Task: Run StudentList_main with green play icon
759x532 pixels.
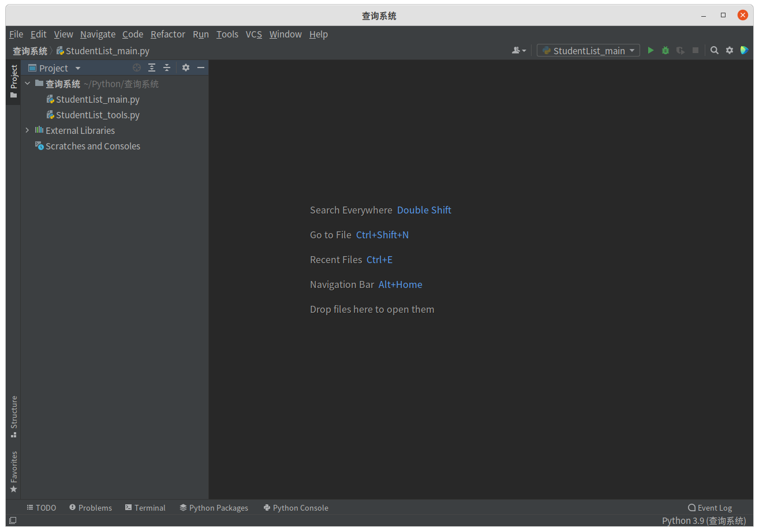Action: (x=650, y=51)
